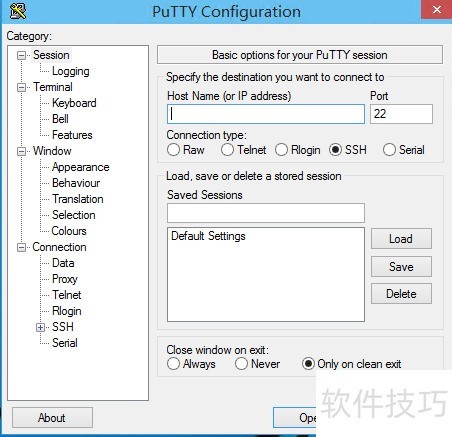Select the Bell category
This screenshot has height=437, width=452.
coord(60,119)
